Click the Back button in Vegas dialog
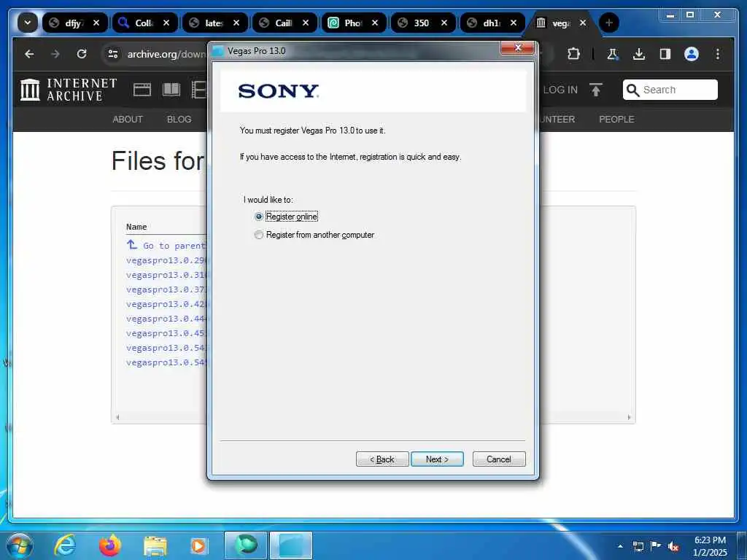 click(382, 459)
